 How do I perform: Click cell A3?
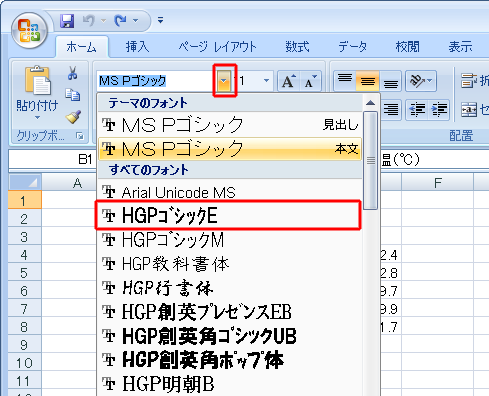(69, 237)
